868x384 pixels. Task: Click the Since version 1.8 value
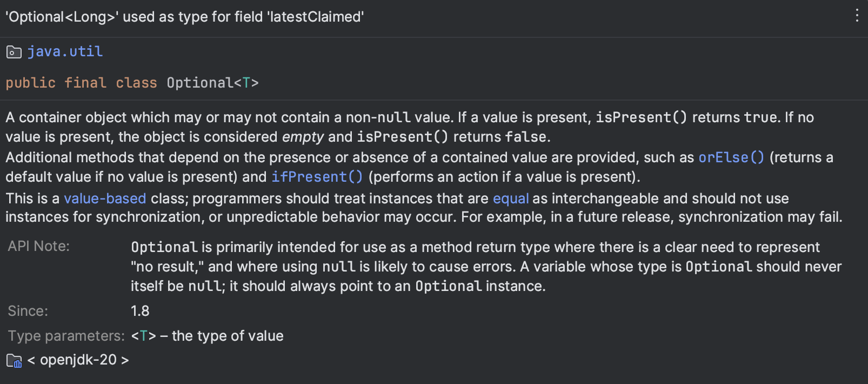pyautogui.click(x=141, y=310)
